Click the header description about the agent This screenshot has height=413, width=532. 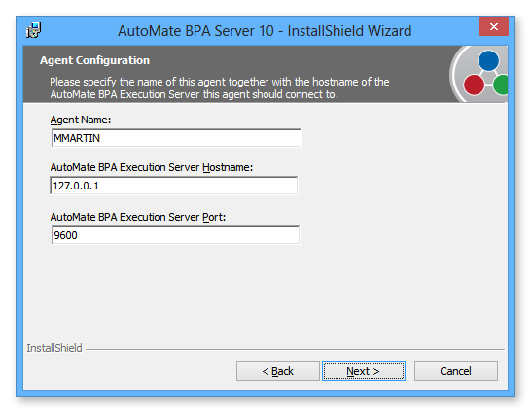(x=220, y=87)
